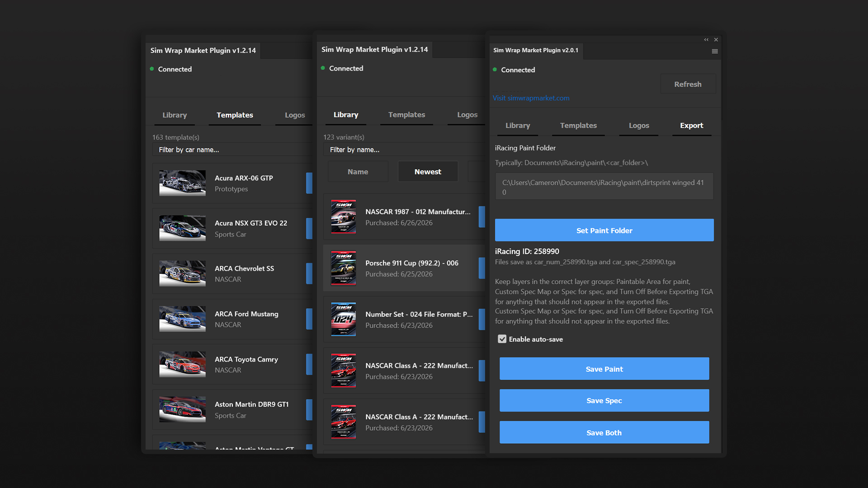Click the Save Paint button
Screen dimensions: 868x488
pos(604,369)
